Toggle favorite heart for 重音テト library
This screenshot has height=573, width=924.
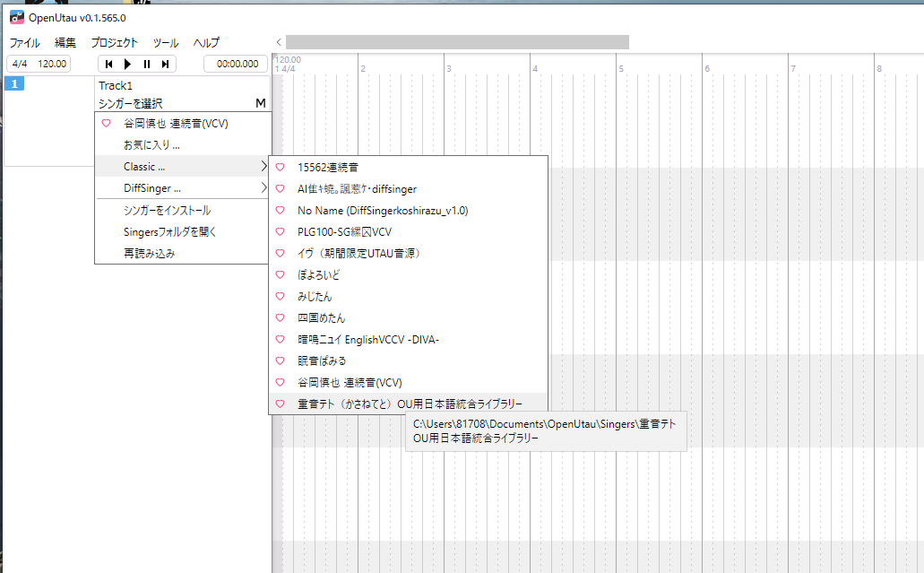280,404
